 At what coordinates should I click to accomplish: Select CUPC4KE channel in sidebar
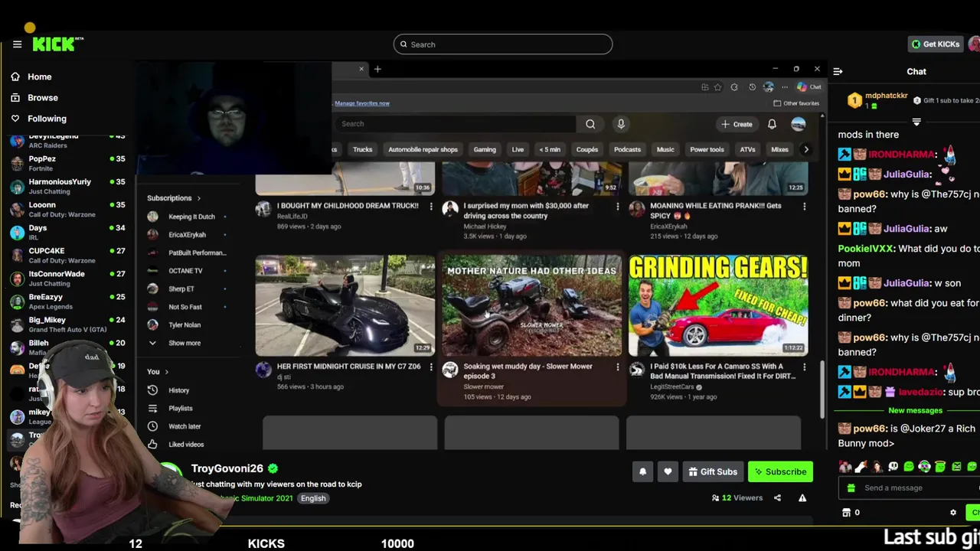67,255
